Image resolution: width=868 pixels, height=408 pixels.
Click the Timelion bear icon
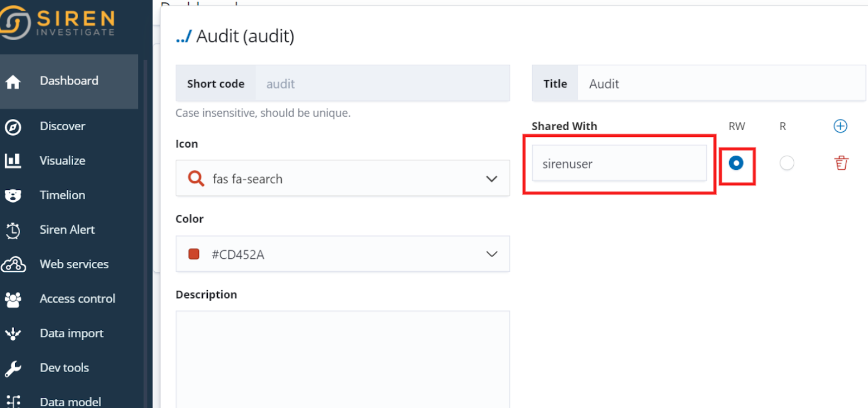[13, 195]
